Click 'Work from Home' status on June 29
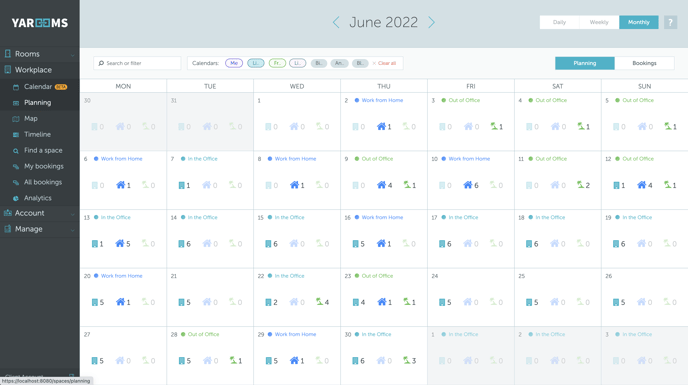This screenshot has height=385, width=688. (x=295, y=335)
